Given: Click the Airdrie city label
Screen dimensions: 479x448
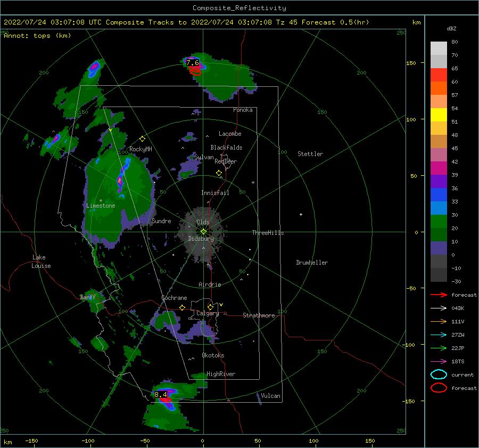Looking at the screenshot, I should (210, 284).
